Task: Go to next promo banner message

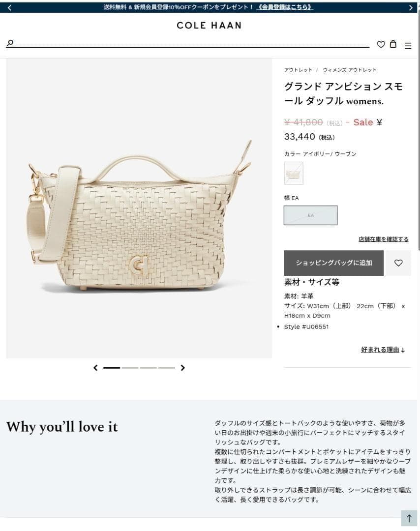Action: click(x=411, y=7)
